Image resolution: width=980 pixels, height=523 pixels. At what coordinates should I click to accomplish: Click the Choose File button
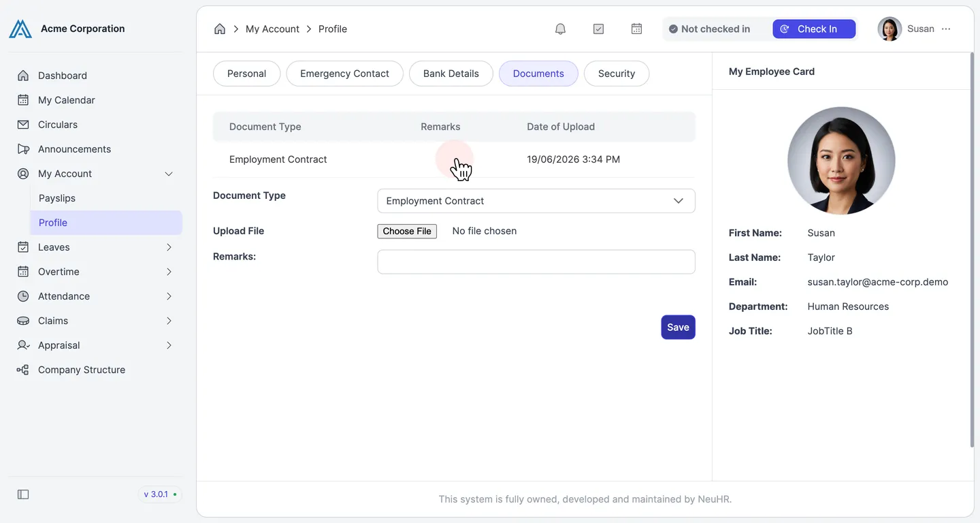[x=407, y=231]
